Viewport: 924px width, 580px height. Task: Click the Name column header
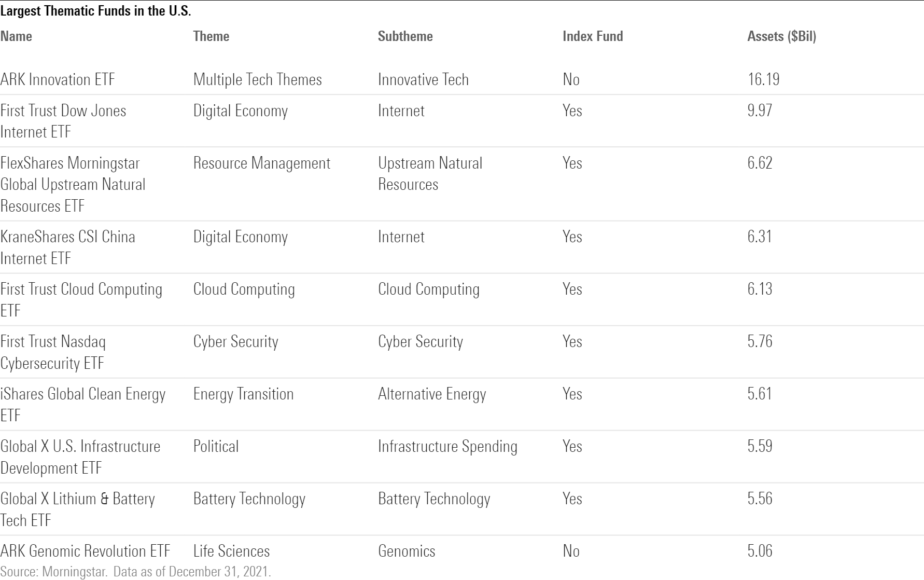(16, 36)
